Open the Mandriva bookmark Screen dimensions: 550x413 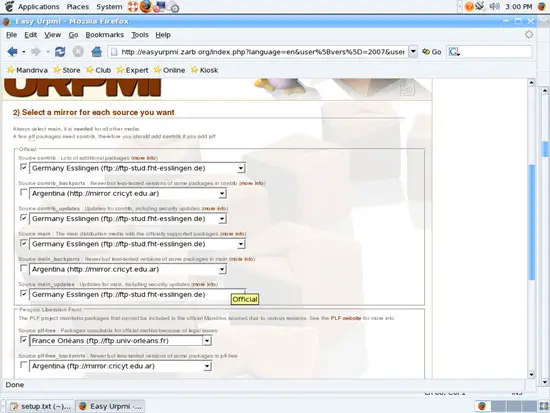27,70
